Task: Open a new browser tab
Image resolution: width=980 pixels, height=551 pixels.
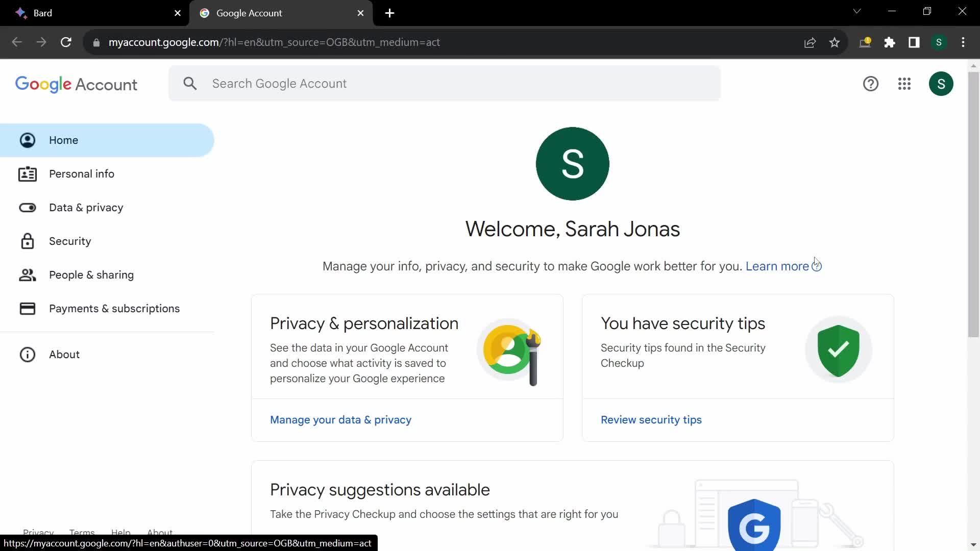Action: (x=390, y=13)
